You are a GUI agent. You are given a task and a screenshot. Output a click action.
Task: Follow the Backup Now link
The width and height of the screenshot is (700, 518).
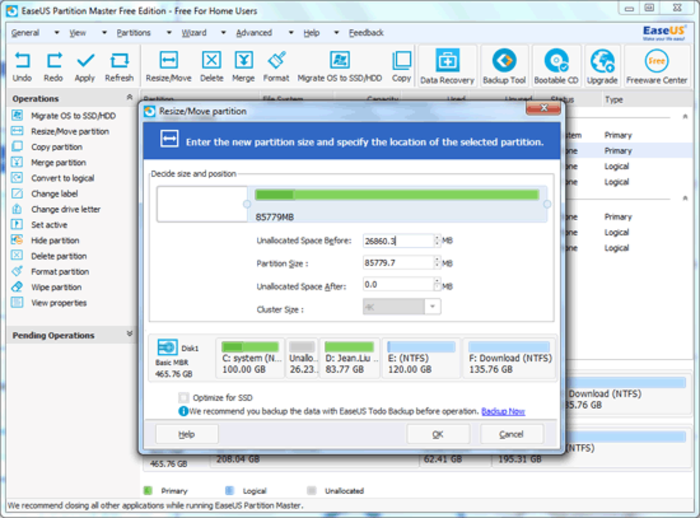[x=503, y=411]
